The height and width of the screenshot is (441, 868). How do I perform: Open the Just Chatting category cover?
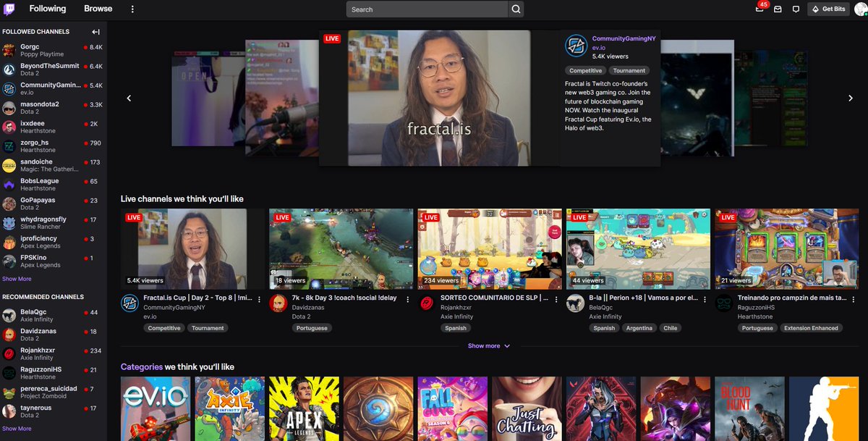(527, 408)
